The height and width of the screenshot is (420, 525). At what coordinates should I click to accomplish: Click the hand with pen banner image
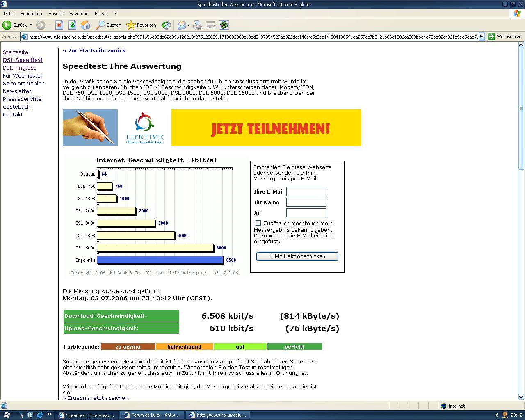coord(90,128)
